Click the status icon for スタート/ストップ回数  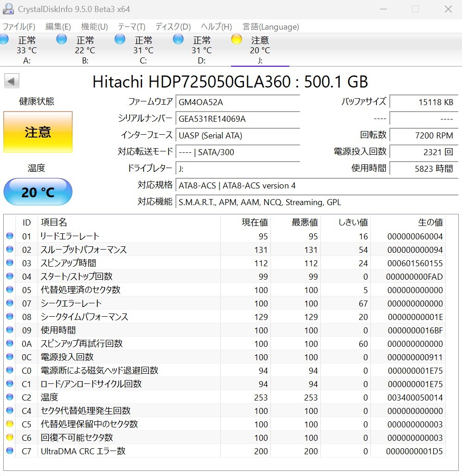tap(10, 276)
